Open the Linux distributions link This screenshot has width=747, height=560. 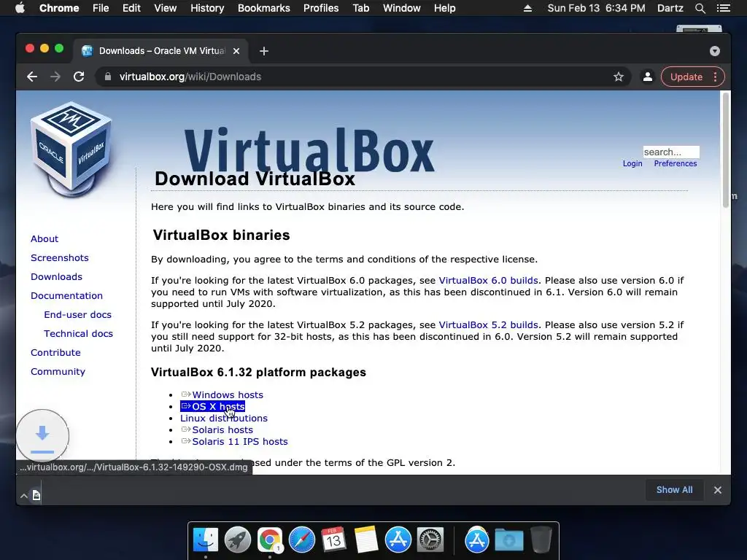tap(224, 418)
